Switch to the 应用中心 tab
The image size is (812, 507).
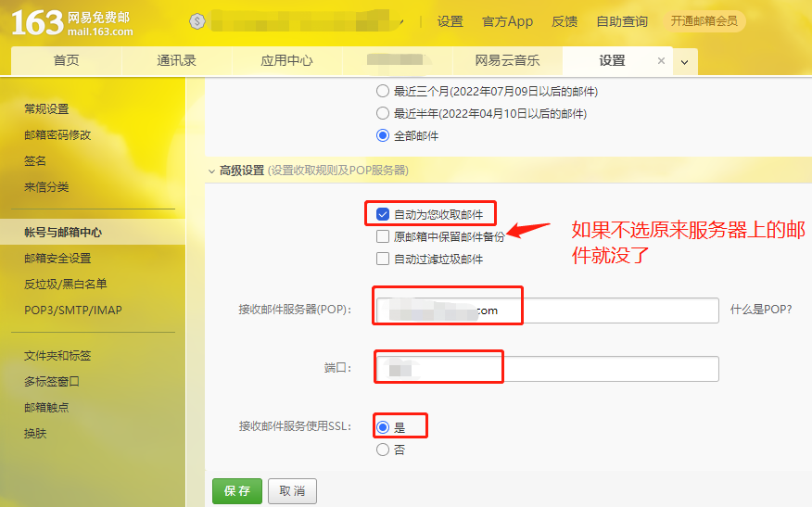[x=287, y=61]
